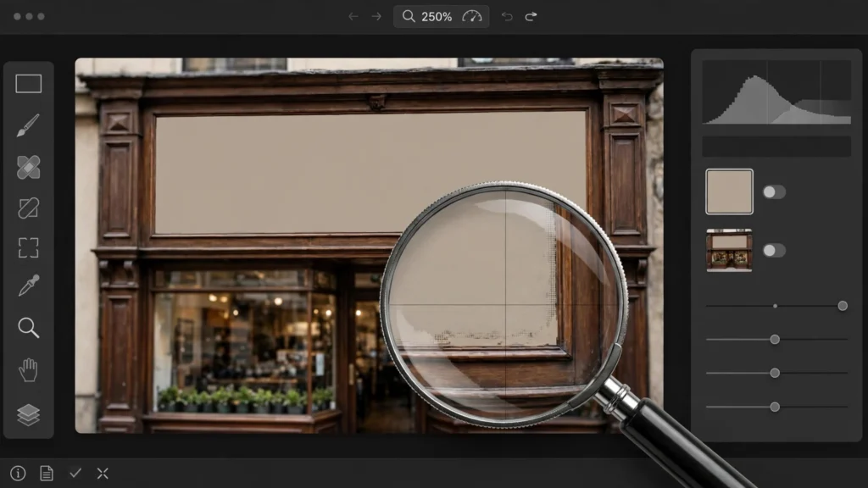Select the eyedropper color picker tool
Screen dimensions: 868x488
pyautogui.click(x=28, y=286)
